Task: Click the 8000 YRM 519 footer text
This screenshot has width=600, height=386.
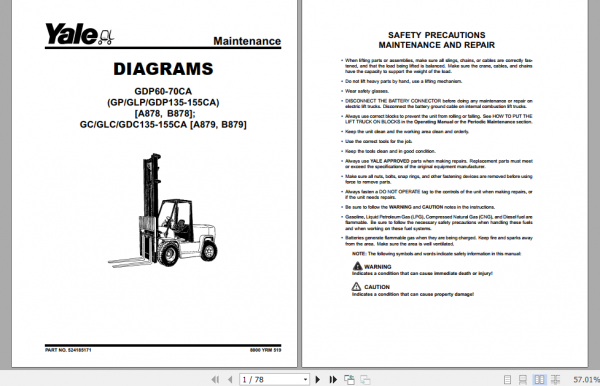Action: (x=266, y=350)
